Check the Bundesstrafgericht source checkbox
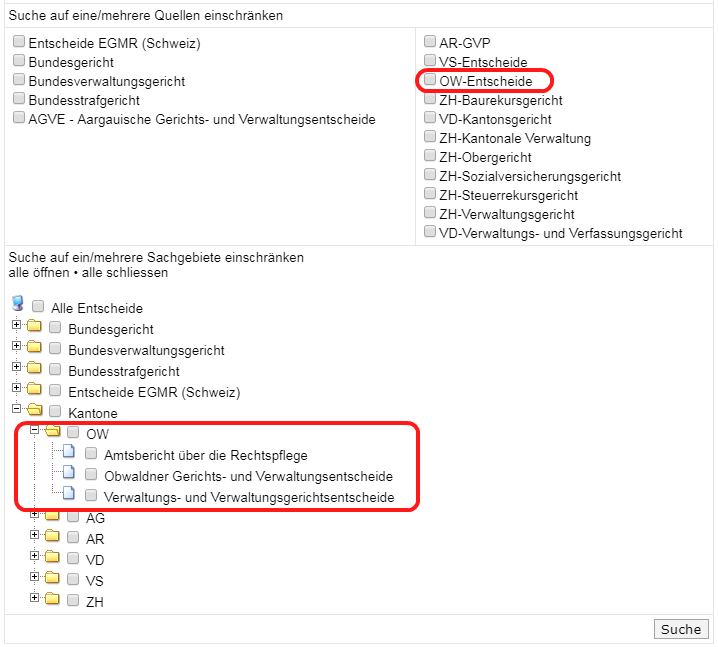The width and height of the screenshot is (718, 647). 19,98
